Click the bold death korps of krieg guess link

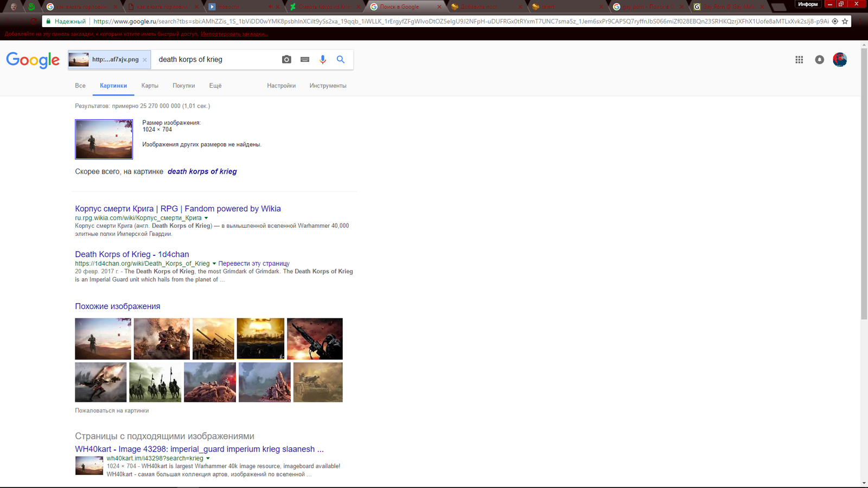pos(202,171)
